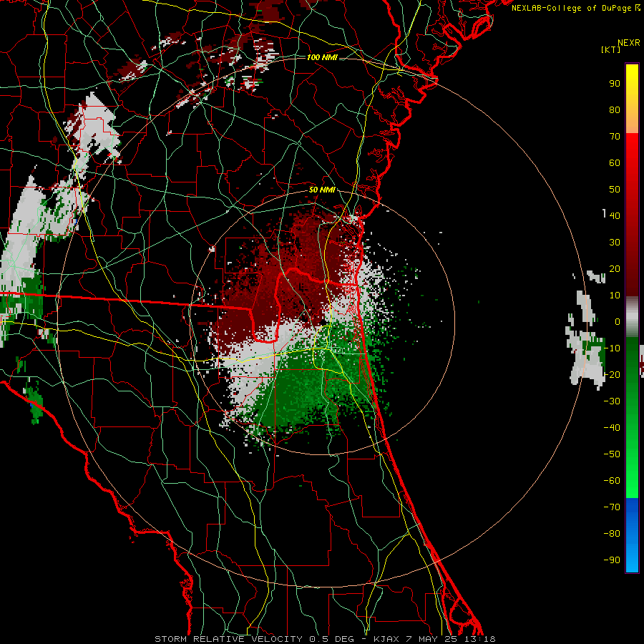644x644 pixels.
Task: Click the -60 value on velocity scale
Action: pos(612,481)
